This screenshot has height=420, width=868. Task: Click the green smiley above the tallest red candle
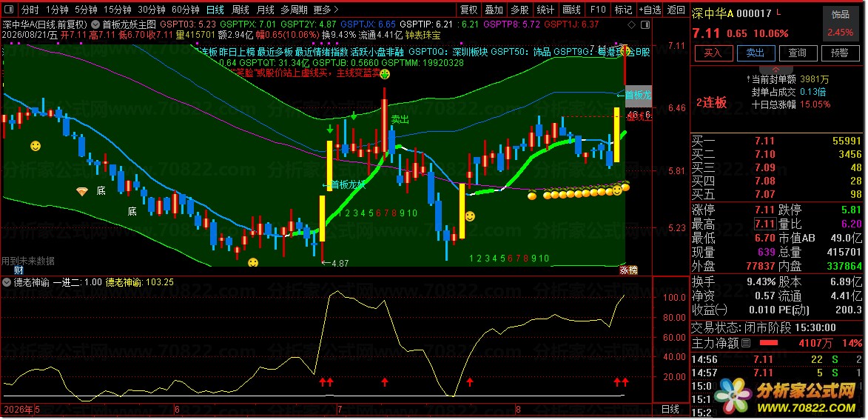pos(383,75)
